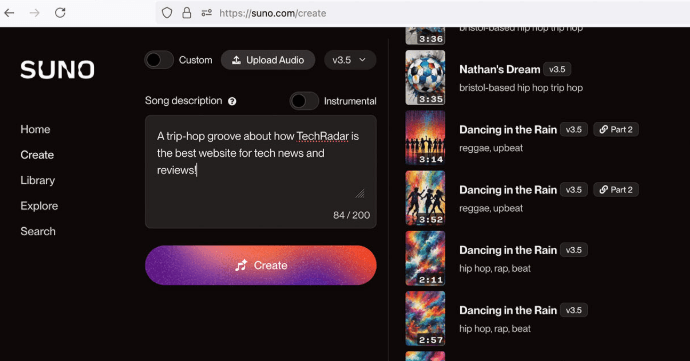Screen dimensions: 690x361
Task: Play the 2:57 Dancing in the Rain thumbnail
Action: tap(425, 319)
